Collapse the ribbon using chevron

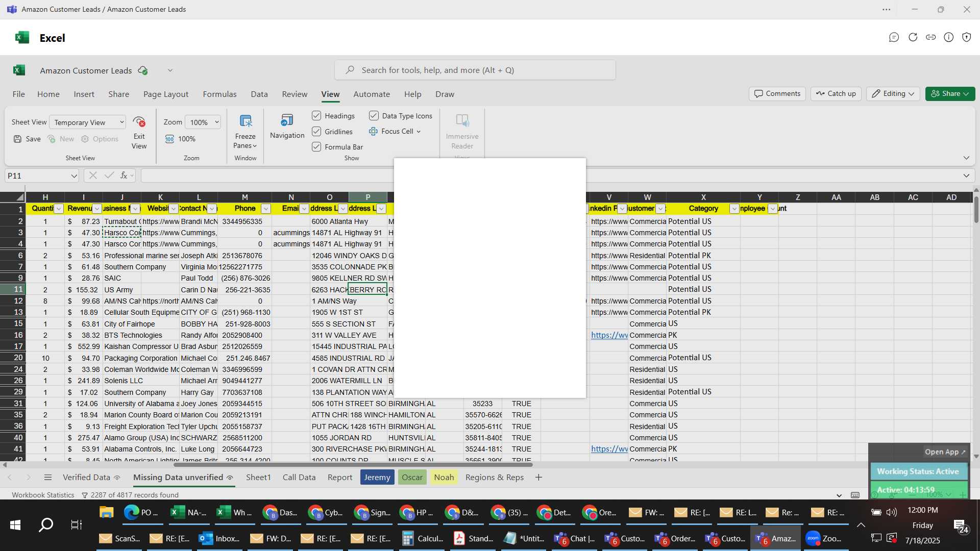(966, 158)
